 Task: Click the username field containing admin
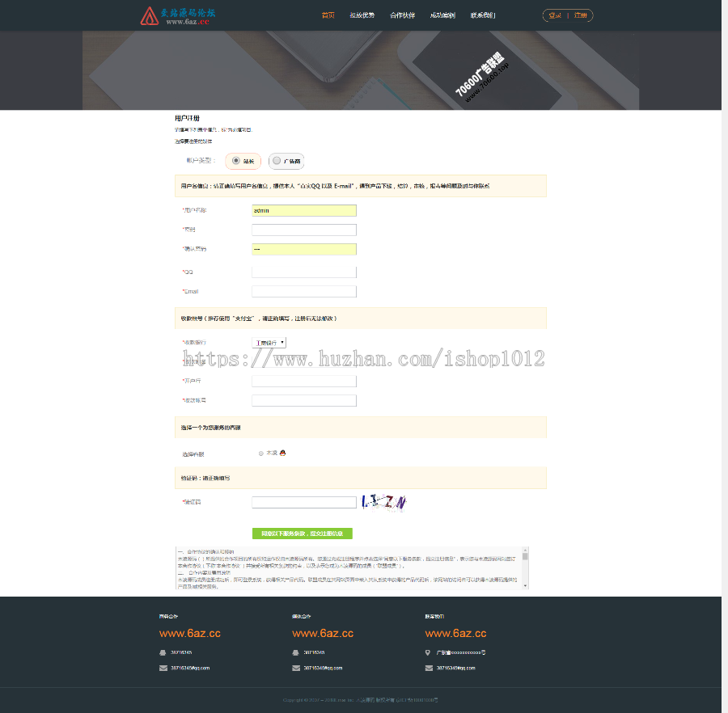click(x=304, y=210)
